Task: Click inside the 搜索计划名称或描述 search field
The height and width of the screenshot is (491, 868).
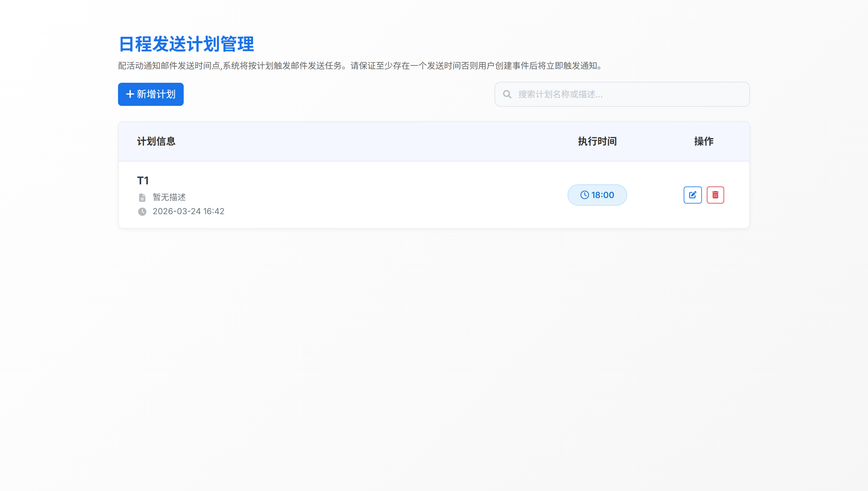Action: pyautogui.click(x=622, y=94)
